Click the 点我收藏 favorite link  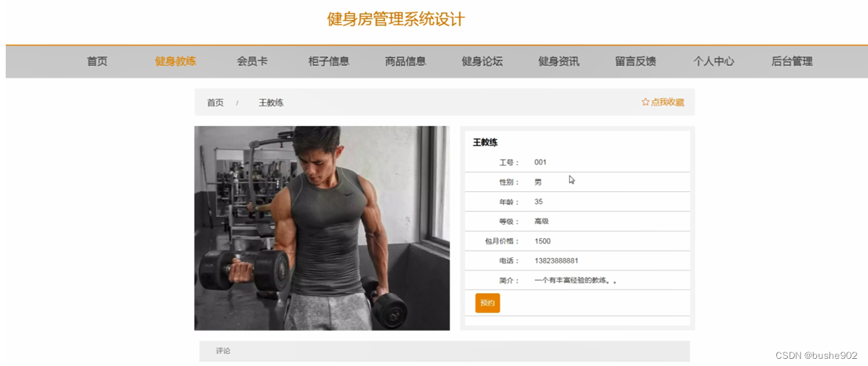(x=663, y=102)
